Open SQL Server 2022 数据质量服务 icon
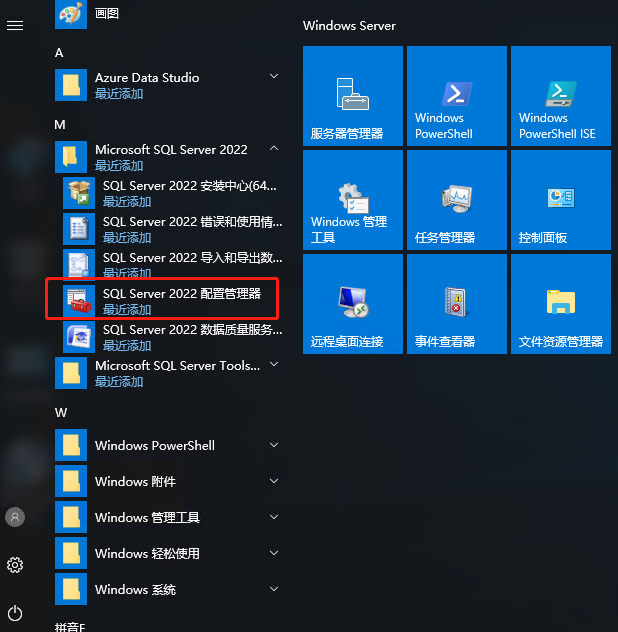618x632 pixels. click(79, 337)
